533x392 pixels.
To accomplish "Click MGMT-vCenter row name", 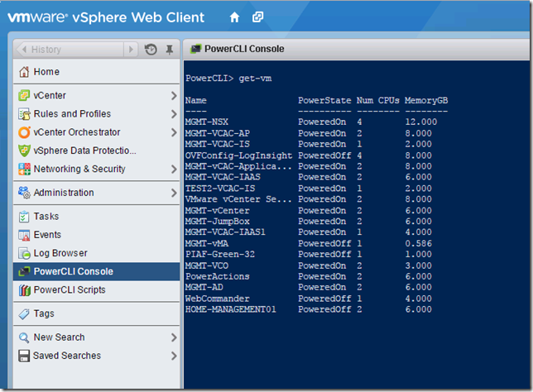I will pyautogui.click(x=217, y=211).
